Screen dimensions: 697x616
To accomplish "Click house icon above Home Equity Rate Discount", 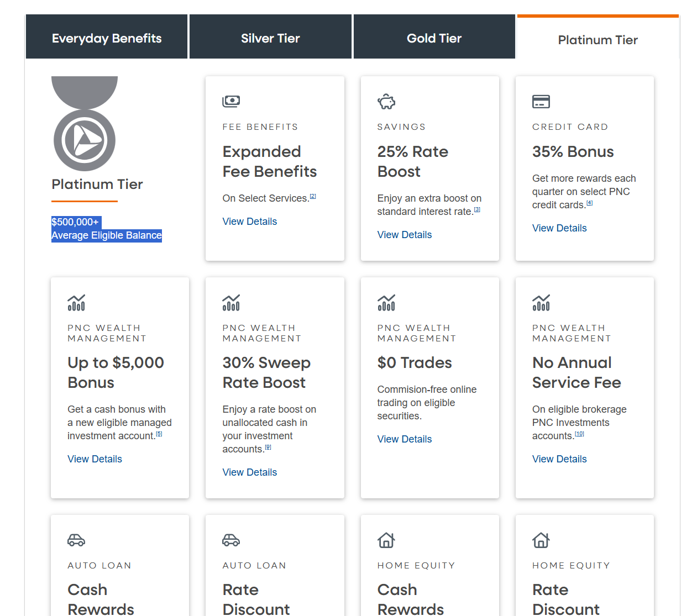I will 541,540.
